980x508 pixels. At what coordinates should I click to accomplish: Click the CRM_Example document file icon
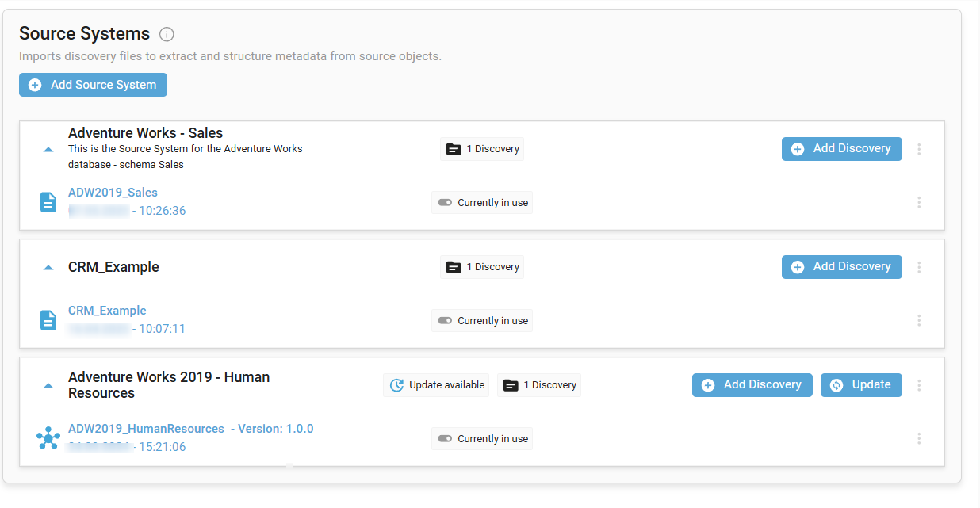pyautogui.click(x=48, y=320)
